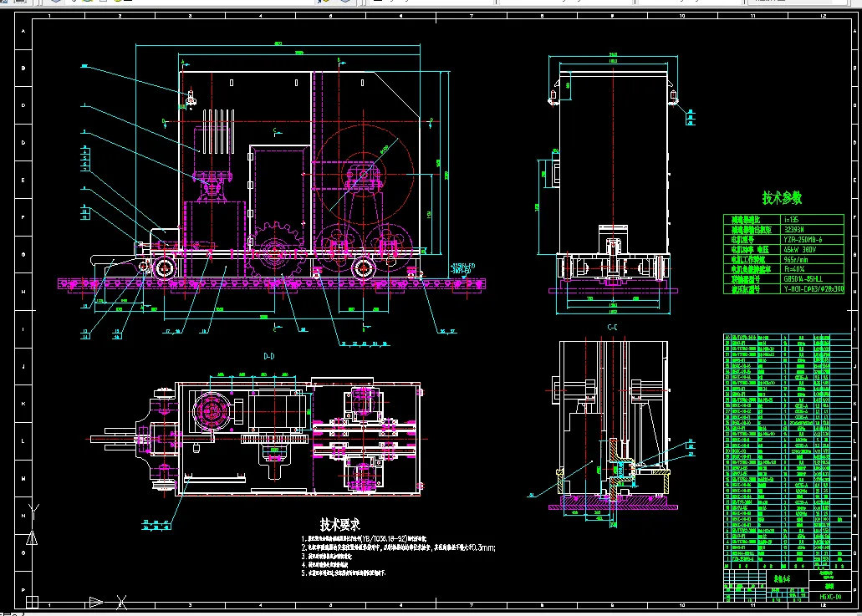Viewport: 862px width, 616px height.
Task: Select the D-D section view label
Action: coord(269,356)
